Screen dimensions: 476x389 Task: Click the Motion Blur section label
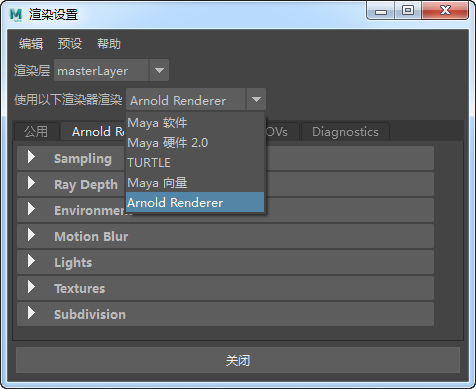[91, 236]
